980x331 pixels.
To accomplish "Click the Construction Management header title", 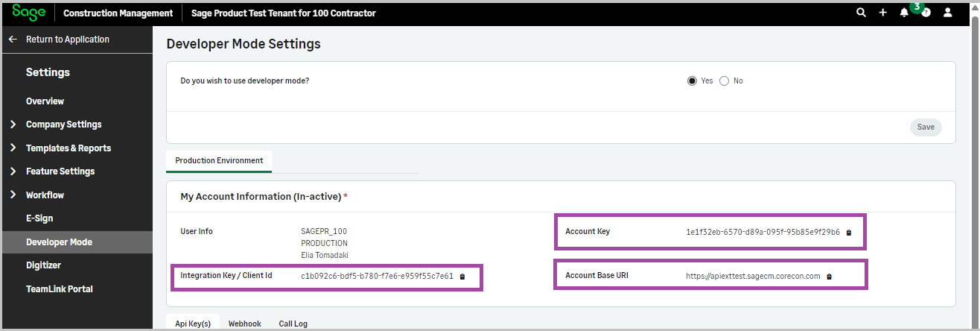I will click(x=118, y=13).
